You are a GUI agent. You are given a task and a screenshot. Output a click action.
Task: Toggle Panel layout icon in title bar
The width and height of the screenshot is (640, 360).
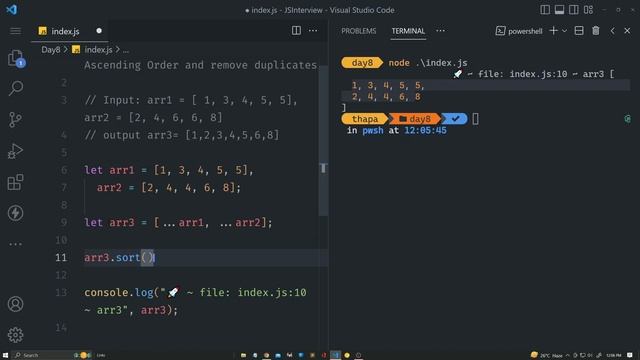(x=559, y=9)
